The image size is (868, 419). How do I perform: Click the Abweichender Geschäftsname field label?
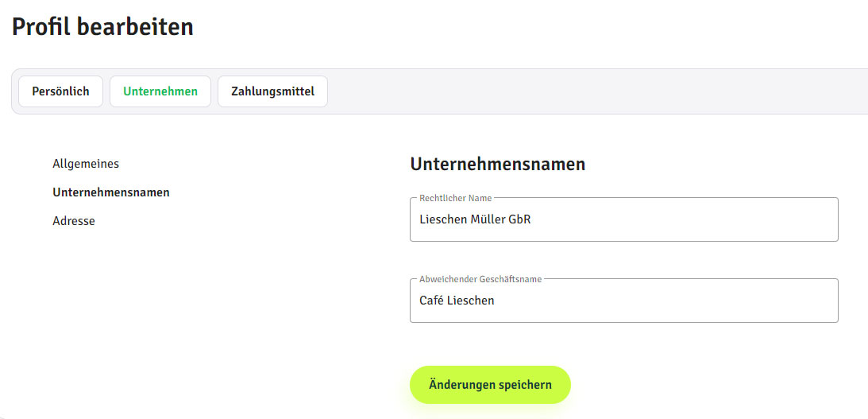pos(480,279)
